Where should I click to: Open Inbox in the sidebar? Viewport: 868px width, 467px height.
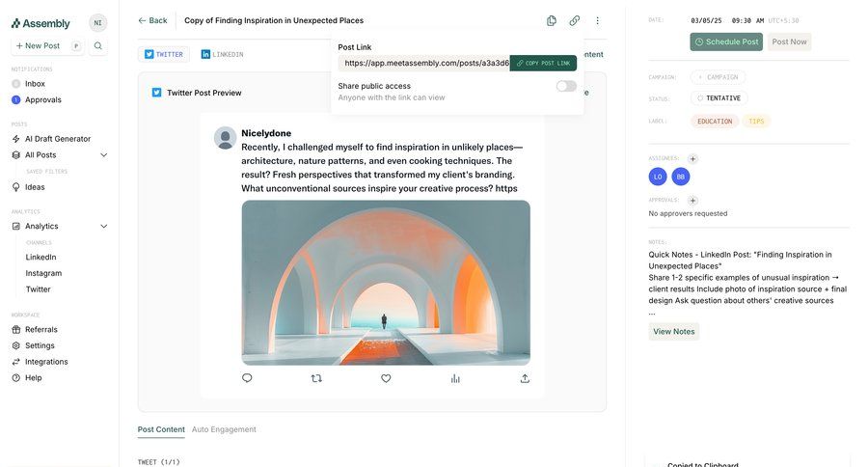(x=35, y=84)
